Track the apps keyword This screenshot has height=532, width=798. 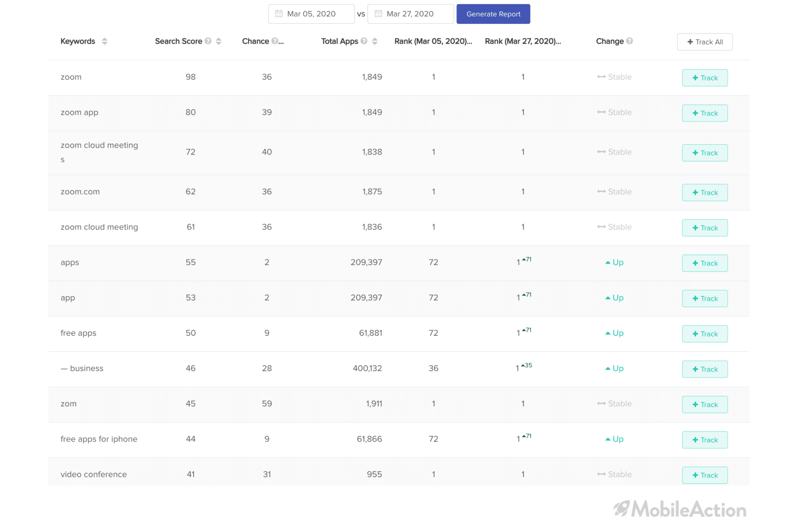pos(705,263)
